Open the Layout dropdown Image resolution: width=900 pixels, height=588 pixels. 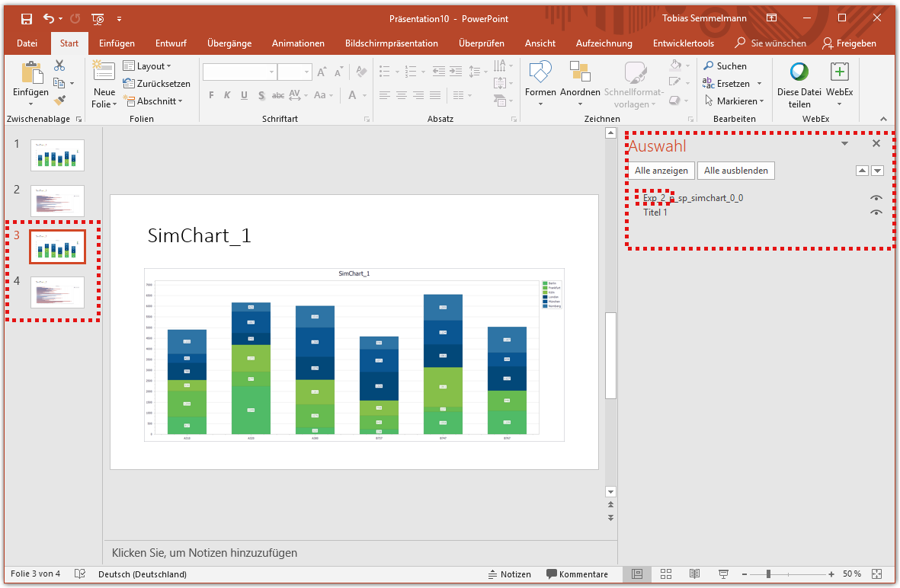(x=148, y=66)
